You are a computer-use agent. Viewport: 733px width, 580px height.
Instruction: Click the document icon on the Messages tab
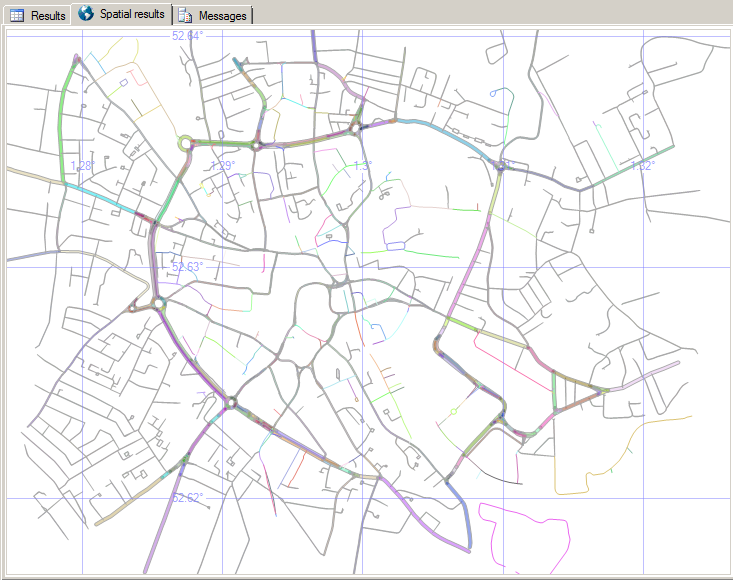186,15
